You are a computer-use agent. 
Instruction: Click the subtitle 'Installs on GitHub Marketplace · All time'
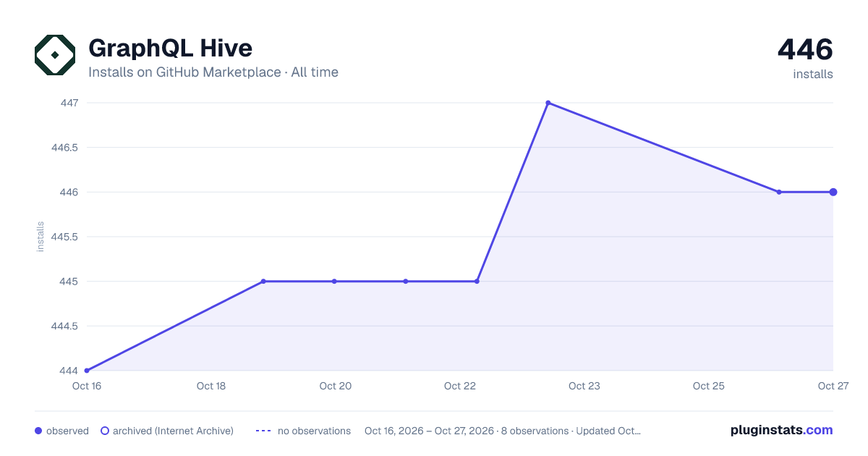pos(213,72)
